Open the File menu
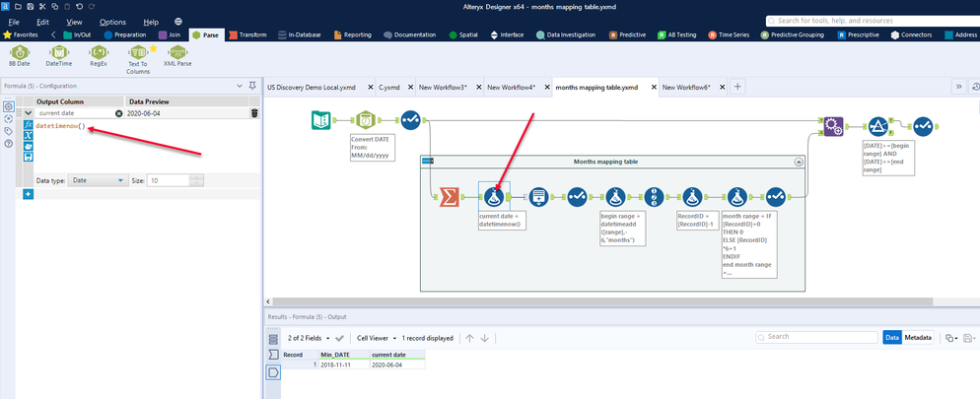The height and width of the screenshot is (399, 980). point(14,22)
